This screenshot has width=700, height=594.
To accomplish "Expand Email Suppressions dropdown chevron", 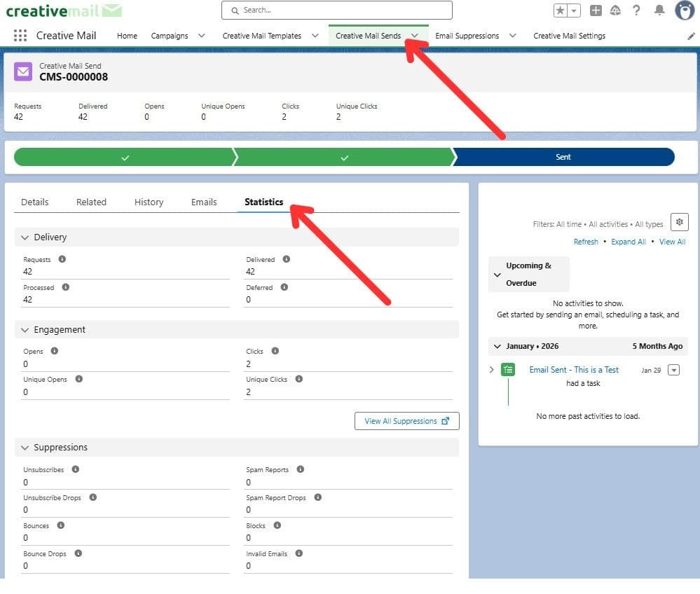I will pos(512,36).
